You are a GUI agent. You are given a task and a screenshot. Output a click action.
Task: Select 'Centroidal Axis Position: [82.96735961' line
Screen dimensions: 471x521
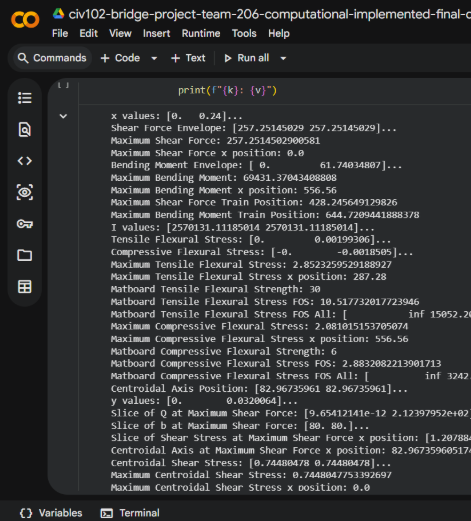(x=259, y=389)
